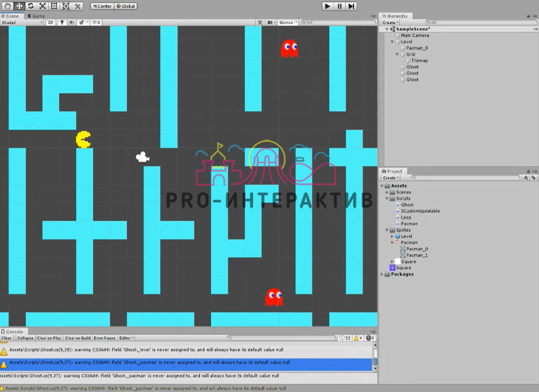Toggle 2D view mode

(x=51, y=22)
